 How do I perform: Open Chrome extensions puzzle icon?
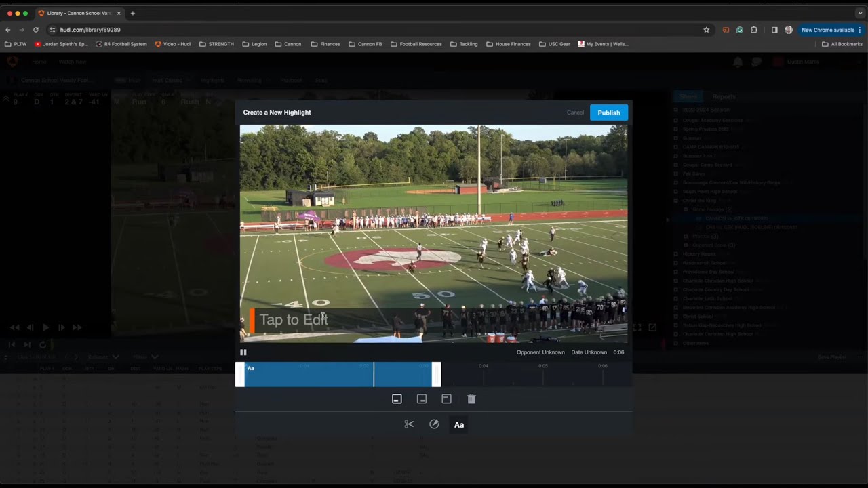pos(754,30)
